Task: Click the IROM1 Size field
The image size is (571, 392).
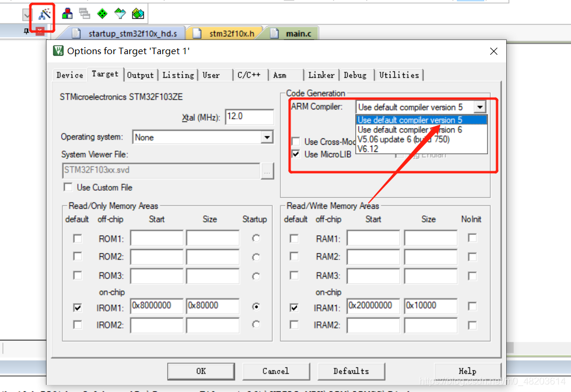Action: (x=213, y=306)
